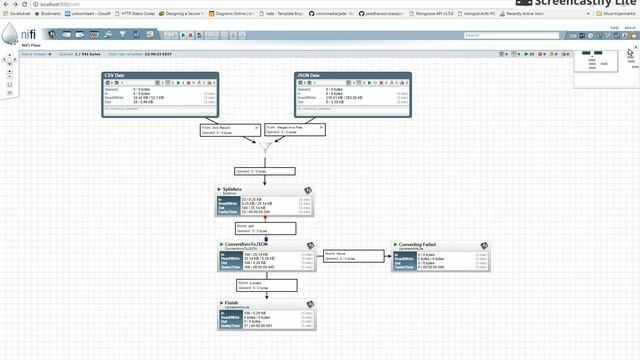Image resolution: width=640 pixels, height=360 pixels.
Task: Click the Finish processor type icon
Action: click(x=310, y=304)
